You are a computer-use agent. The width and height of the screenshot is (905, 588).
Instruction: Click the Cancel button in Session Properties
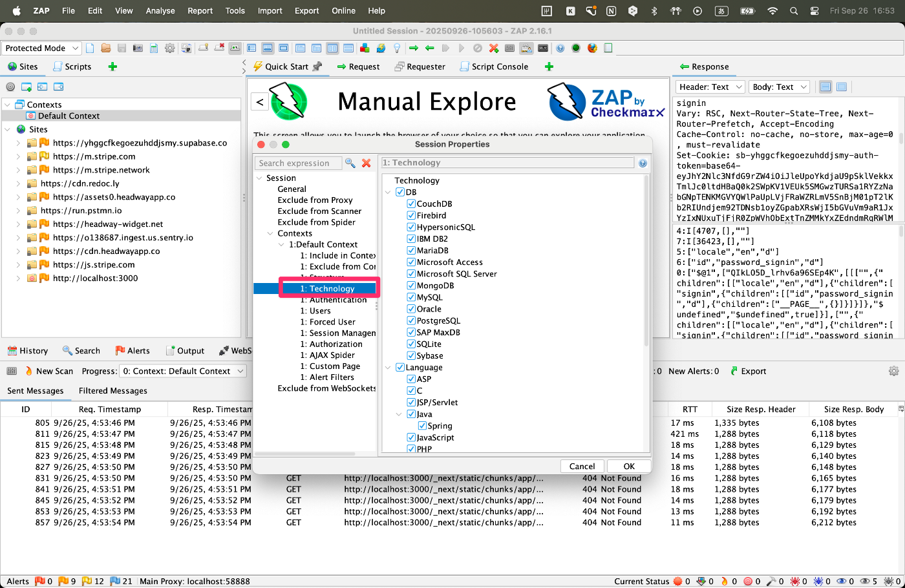click(x=582, y=466)
